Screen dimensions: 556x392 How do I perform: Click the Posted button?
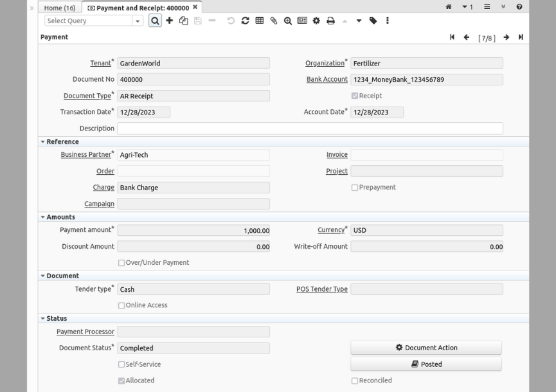[x=426, y=364]
